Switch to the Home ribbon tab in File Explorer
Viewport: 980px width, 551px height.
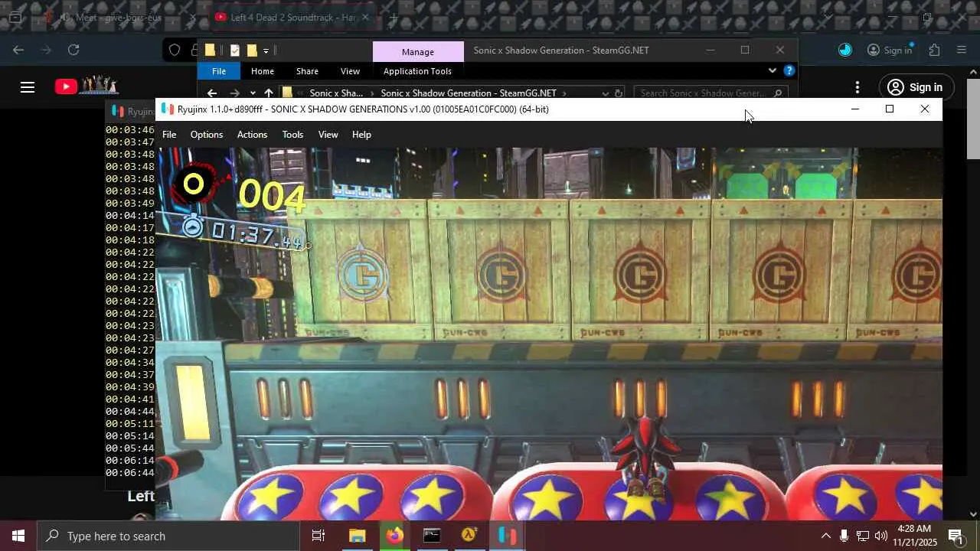(263, 71)
